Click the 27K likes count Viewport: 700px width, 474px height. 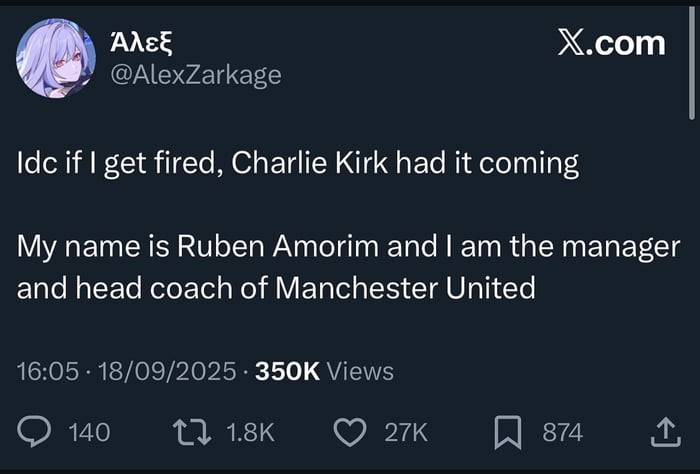406,432
